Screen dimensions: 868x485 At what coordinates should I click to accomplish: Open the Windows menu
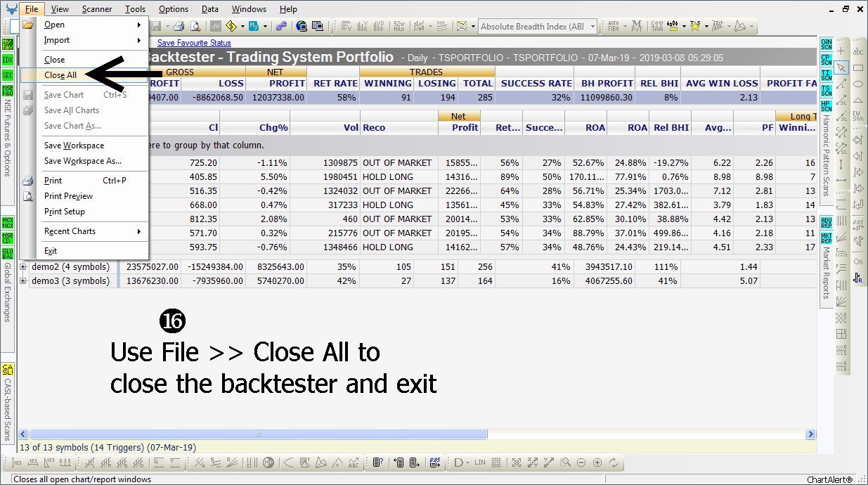pos(249,9)
